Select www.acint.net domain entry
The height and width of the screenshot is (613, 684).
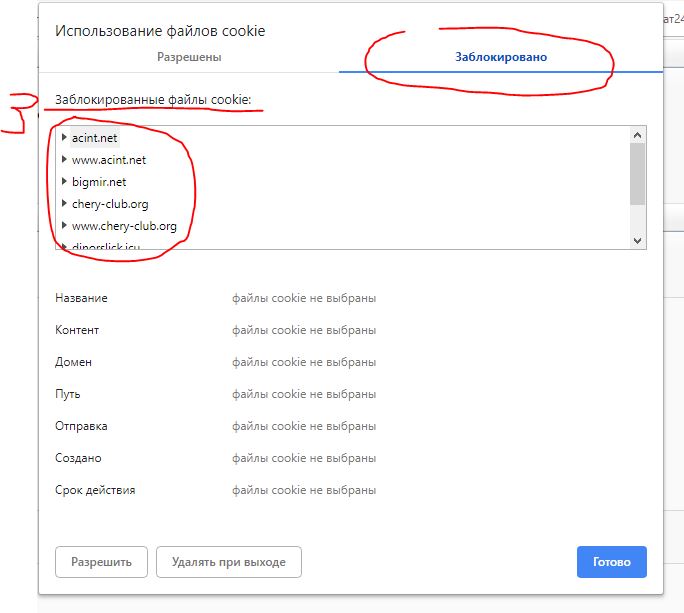point(109,160)
